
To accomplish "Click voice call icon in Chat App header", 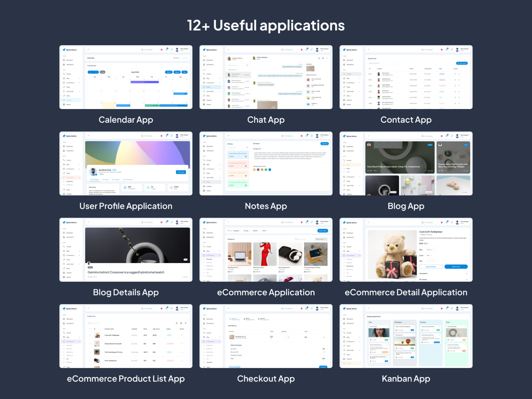I will [x=319, y=58].
